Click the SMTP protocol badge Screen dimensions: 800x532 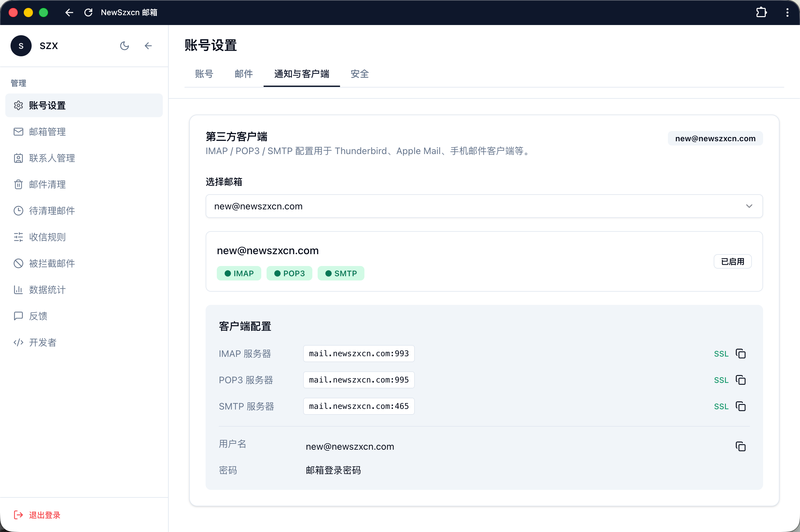coord(341,273)
